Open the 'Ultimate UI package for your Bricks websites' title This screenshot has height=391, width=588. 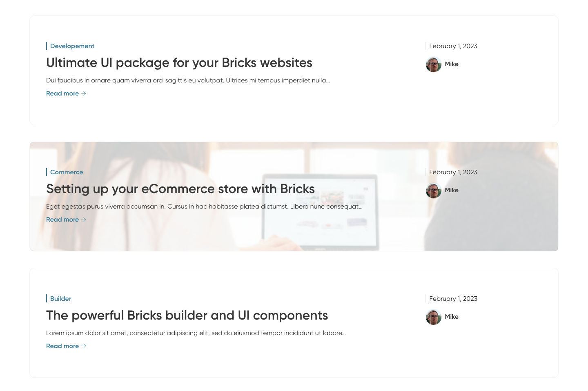coord(179,63)
